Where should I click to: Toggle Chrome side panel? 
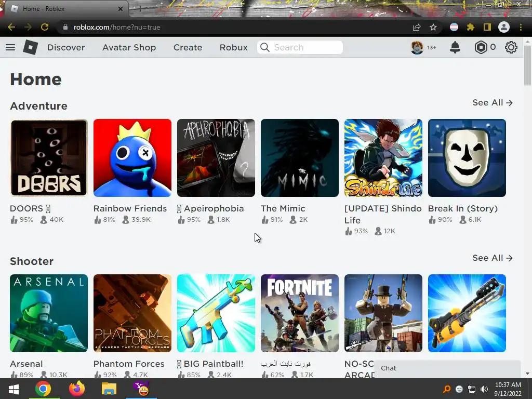487,27
